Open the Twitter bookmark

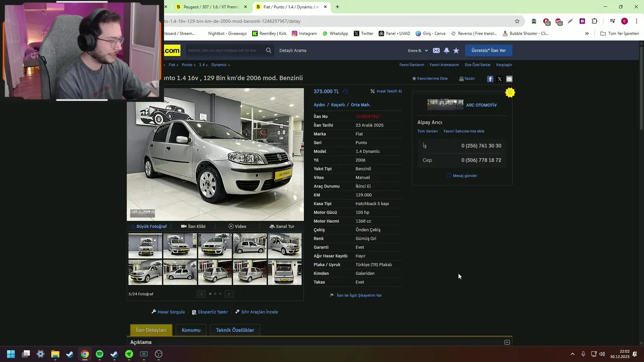click(363, 34)
